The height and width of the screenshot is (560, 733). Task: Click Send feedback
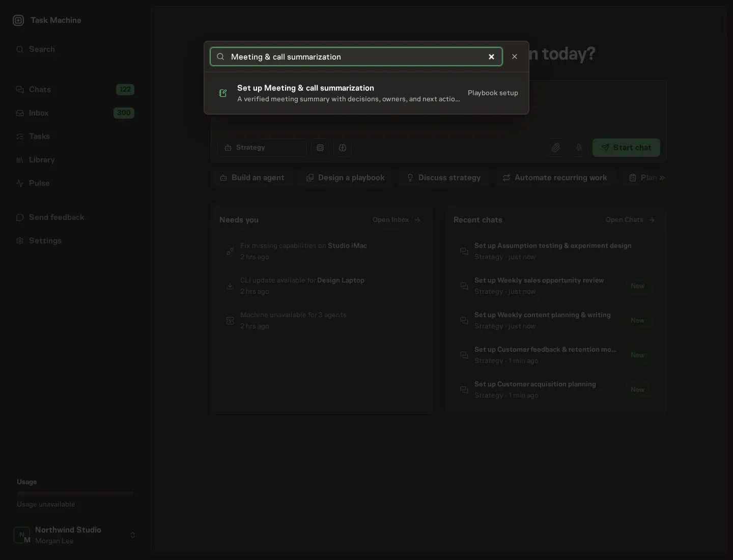pos(75,217)
